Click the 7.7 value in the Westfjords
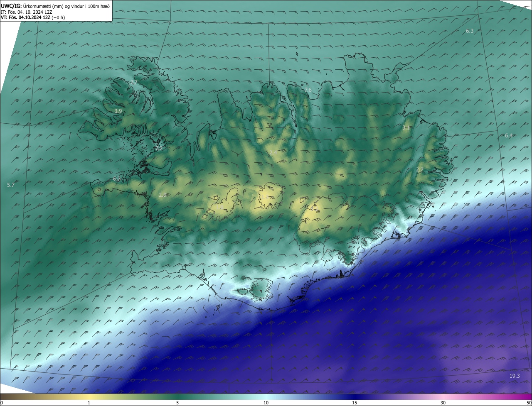Viewport: 532px width, 406px height. (x=133, y=83)
